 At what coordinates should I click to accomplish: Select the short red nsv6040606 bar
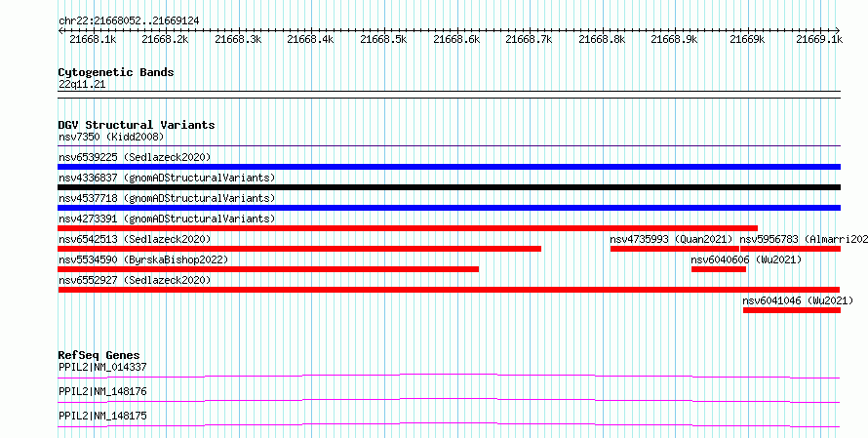pos(719,269)
